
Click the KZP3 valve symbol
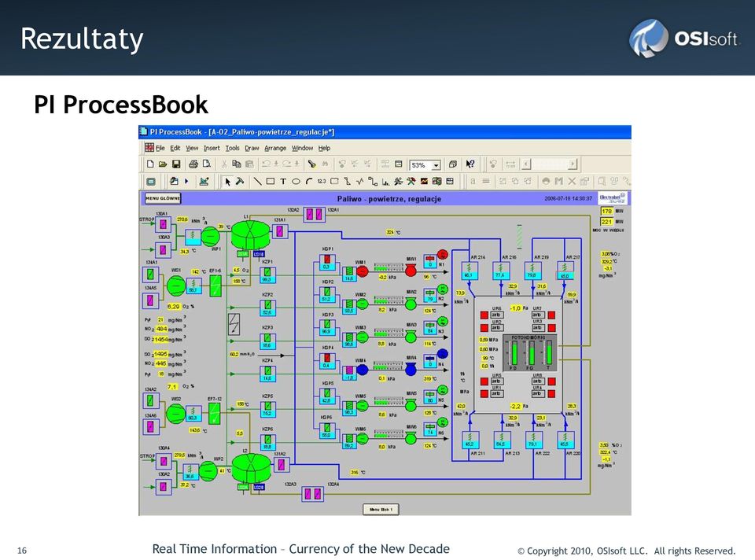point(267,341)
